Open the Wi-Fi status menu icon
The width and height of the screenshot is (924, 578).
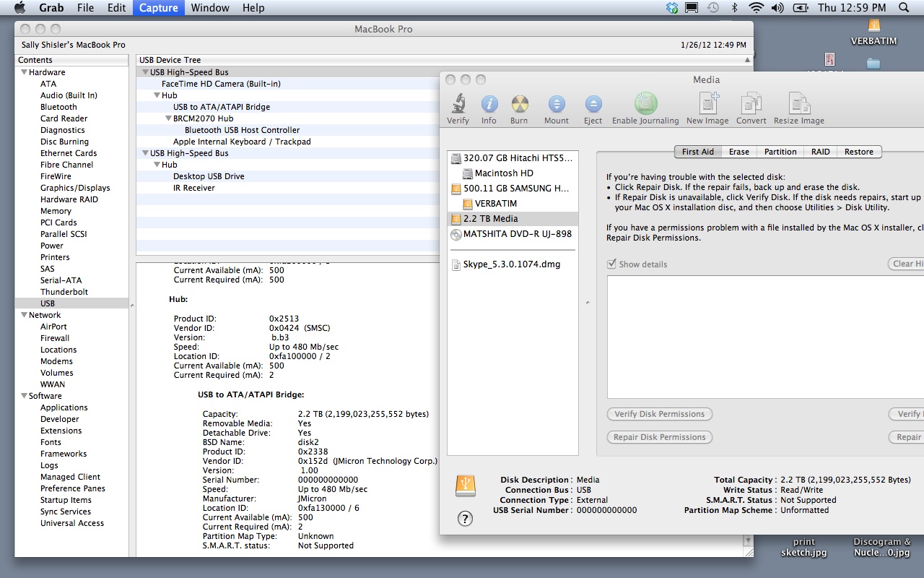tap(757, 8)
